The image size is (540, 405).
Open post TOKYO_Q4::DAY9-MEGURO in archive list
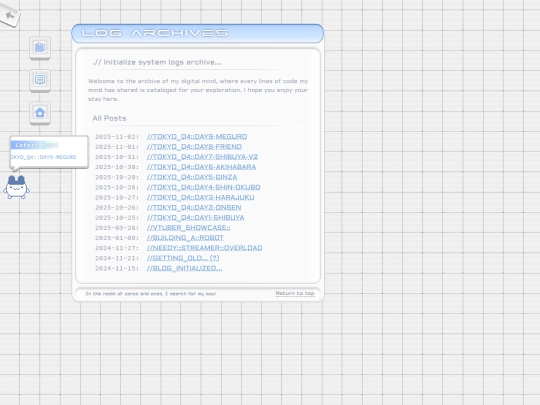pyautogui.click(x=197, y=137)
